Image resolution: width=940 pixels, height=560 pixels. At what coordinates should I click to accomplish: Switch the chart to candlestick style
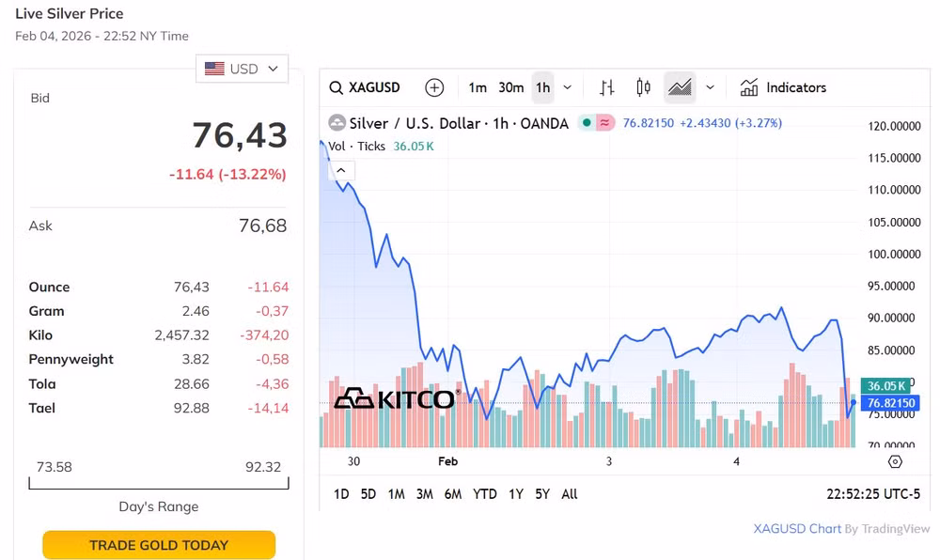[x=643, y=88]
